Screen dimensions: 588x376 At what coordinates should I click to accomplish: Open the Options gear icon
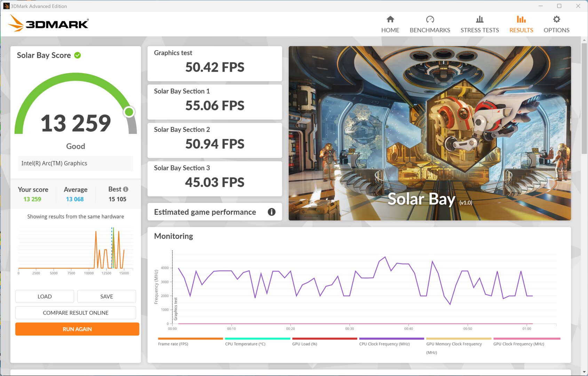(556, 19)
